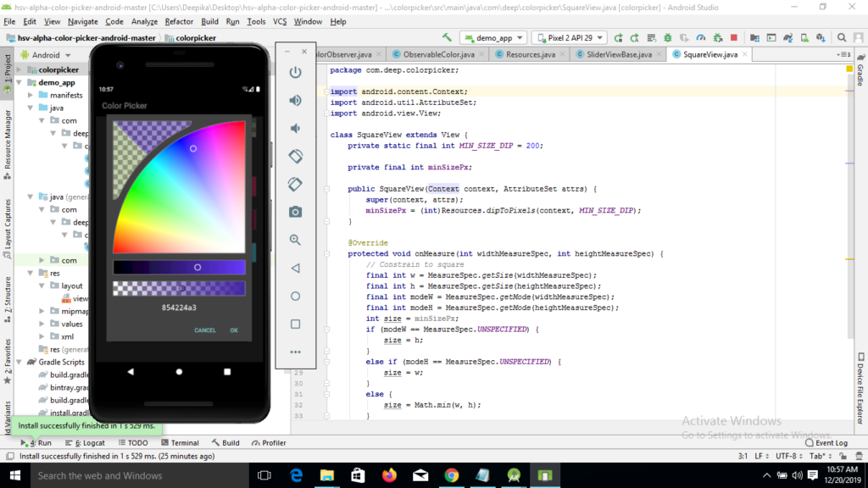Rotate the emulator device
868x488 pixels.
pos(295,156)
